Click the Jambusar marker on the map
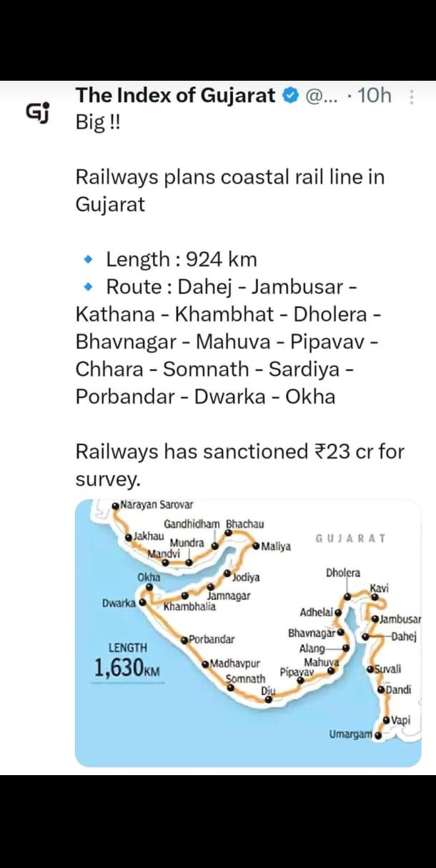 (375, 619)
